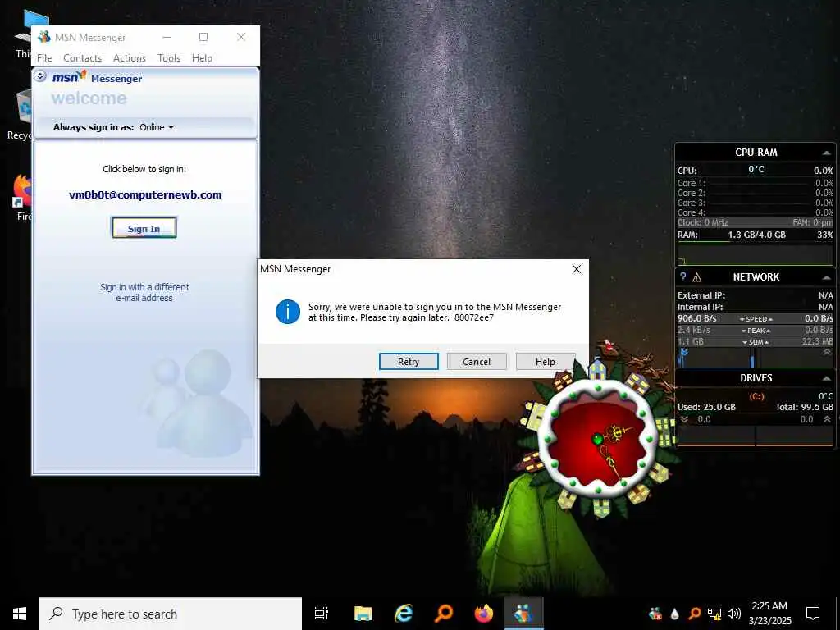Open the Help menu in MSN Messenger
840x630 pixels.
tap(202, 58)
